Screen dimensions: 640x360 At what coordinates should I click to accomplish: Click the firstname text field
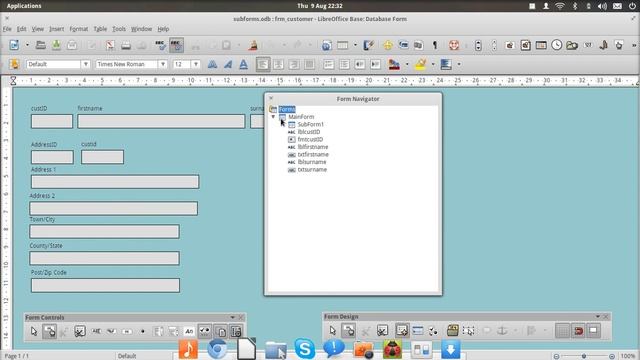click(161, 121)
